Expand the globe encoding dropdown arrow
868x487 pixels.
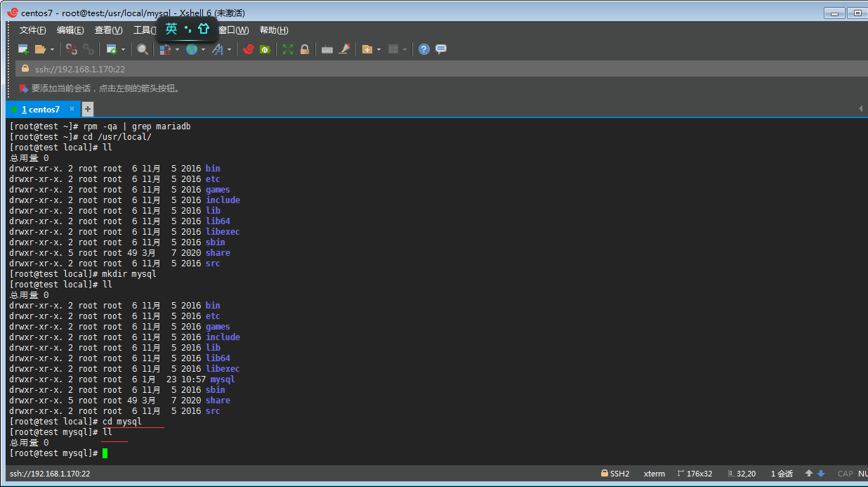coord(204,49)
